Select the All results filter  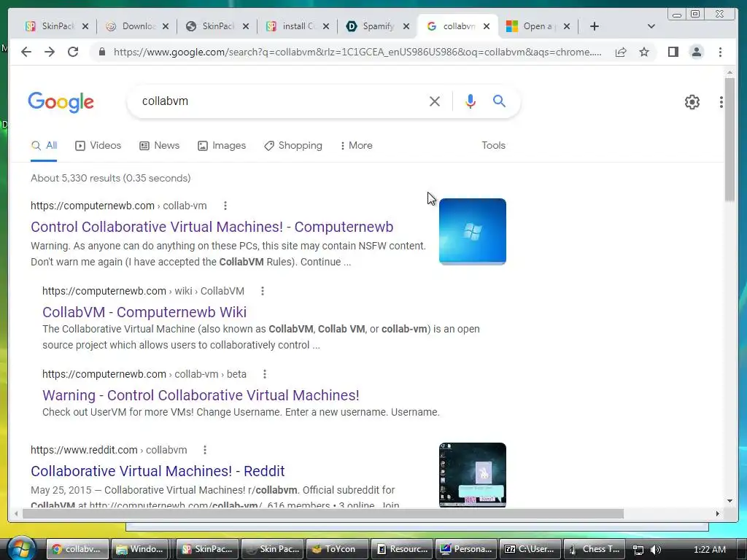click(44, 146)
